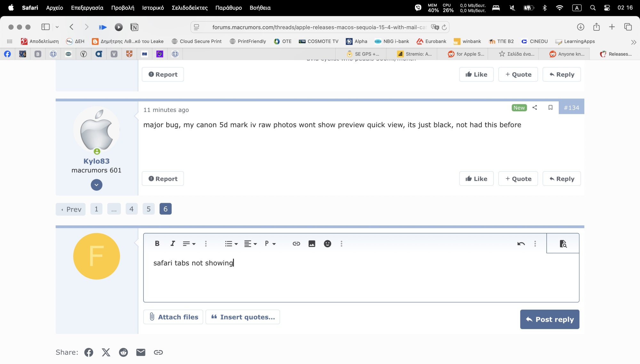Viewport: 640px width, 364px height.
Task: Open text alignment dropdown in editor
Action: tap(250, 244)
